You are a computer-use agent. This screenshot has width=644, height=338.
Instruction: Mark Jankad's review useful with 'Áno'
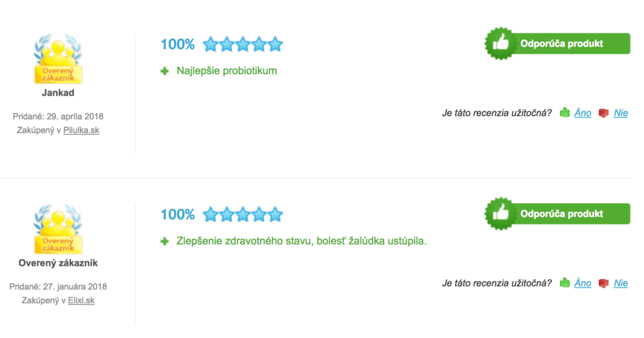click(582, 113)
